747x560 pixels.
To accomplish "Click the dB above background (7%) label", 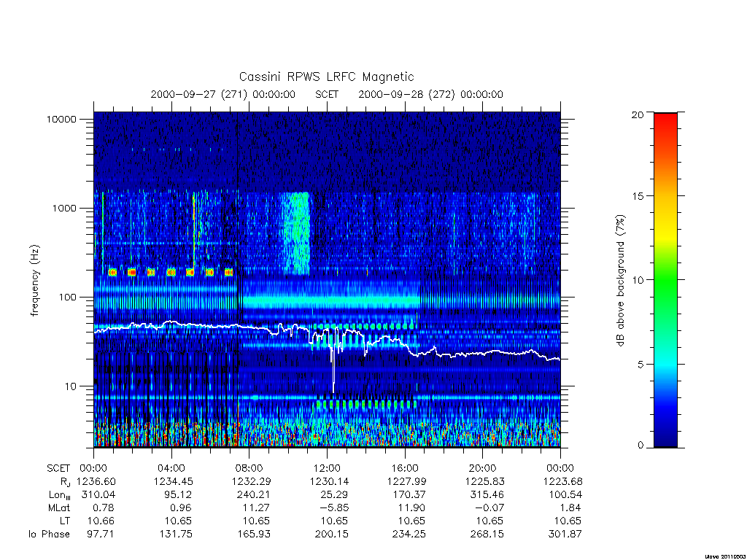I will tap(620, 280).
